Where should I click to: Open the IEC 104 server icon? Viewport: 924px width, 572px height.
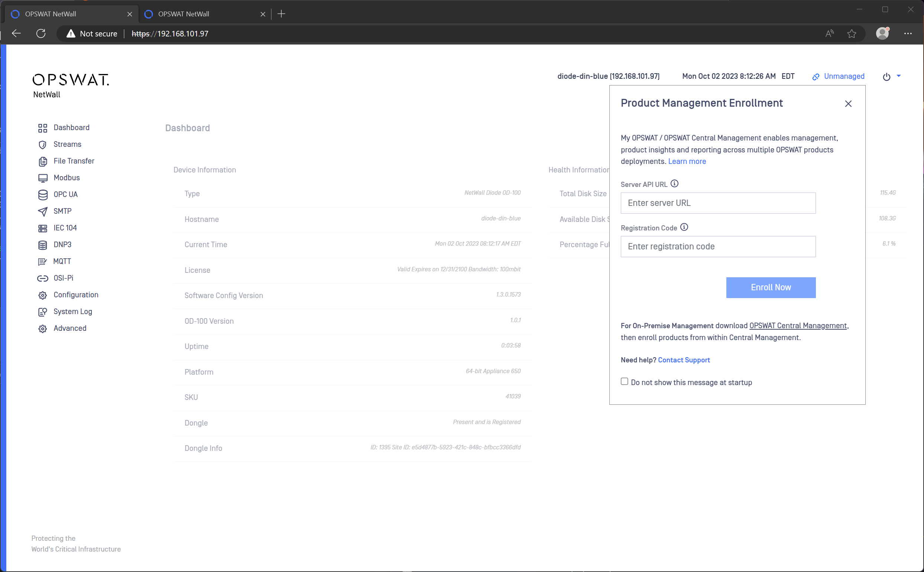pyautogui.click(x=43, y=228)
